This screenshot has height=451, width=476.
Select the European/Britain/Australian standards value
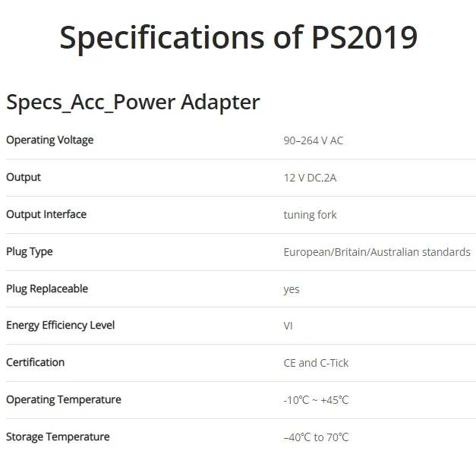click(377, 252)
